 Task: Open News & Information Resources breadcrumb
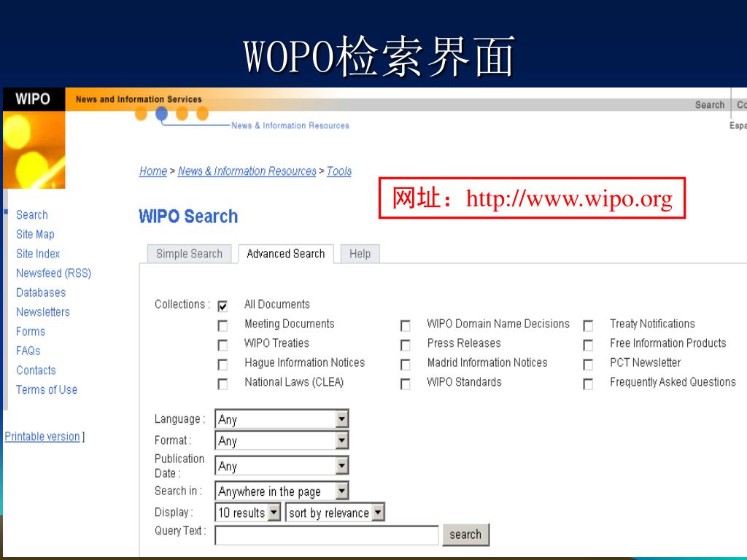click(x=247, y=171)
